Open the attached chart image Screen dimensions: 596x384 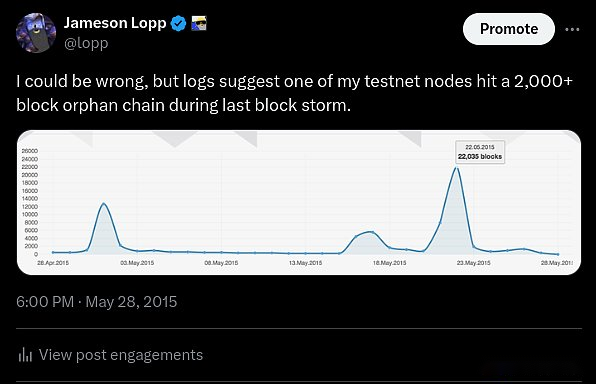click(x=299, y=202)
